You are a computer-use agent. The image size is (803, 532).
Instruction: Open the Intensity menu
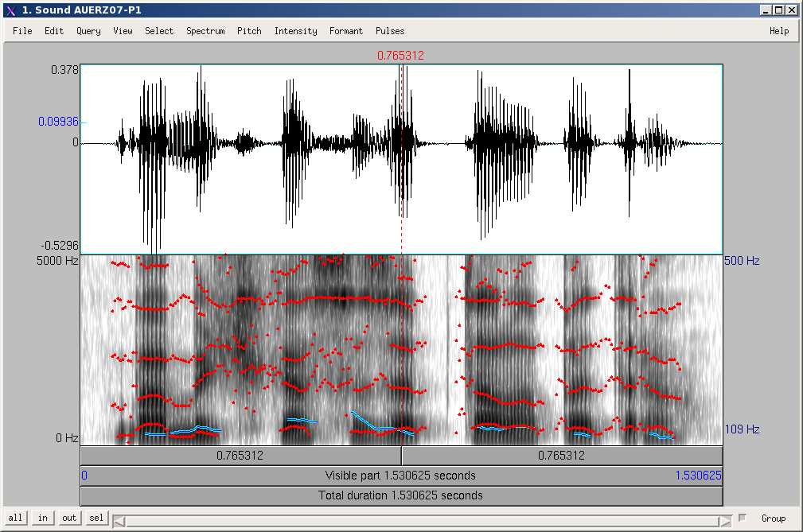(295, 31)
